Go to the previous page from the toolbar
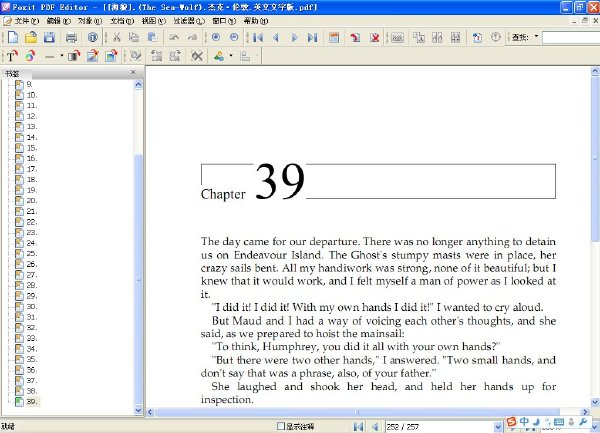 (x=276, y=37)
